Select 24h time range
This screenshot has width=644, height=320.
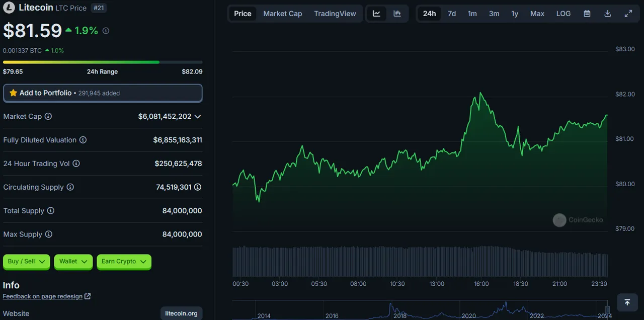(429, 14)
